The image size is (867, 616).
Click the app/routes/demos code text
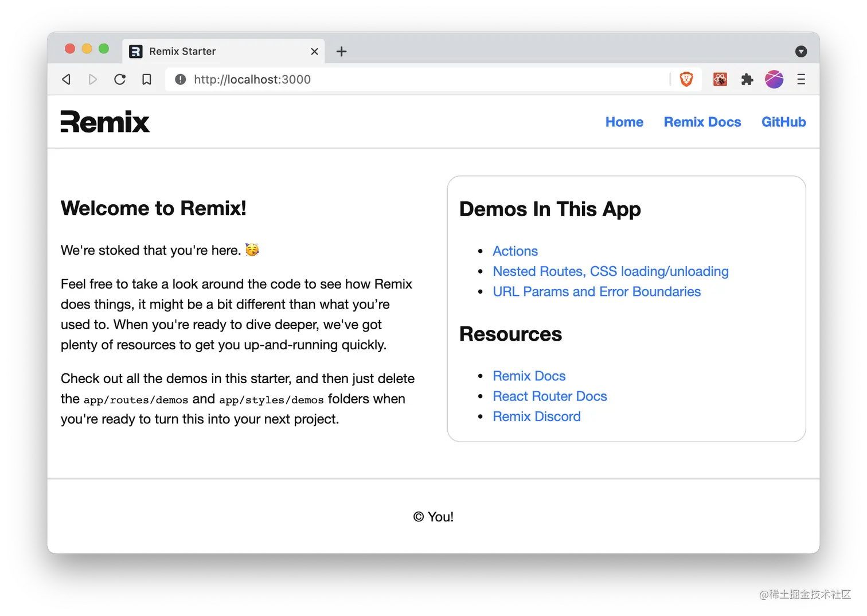pyautogui.click(x=136, y=400)
